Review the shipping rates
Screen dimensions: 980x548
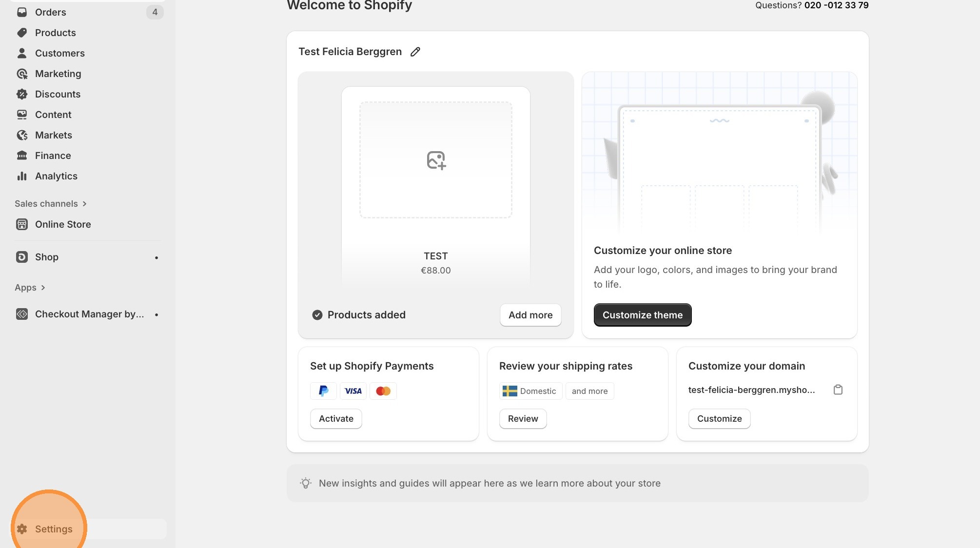523,419
